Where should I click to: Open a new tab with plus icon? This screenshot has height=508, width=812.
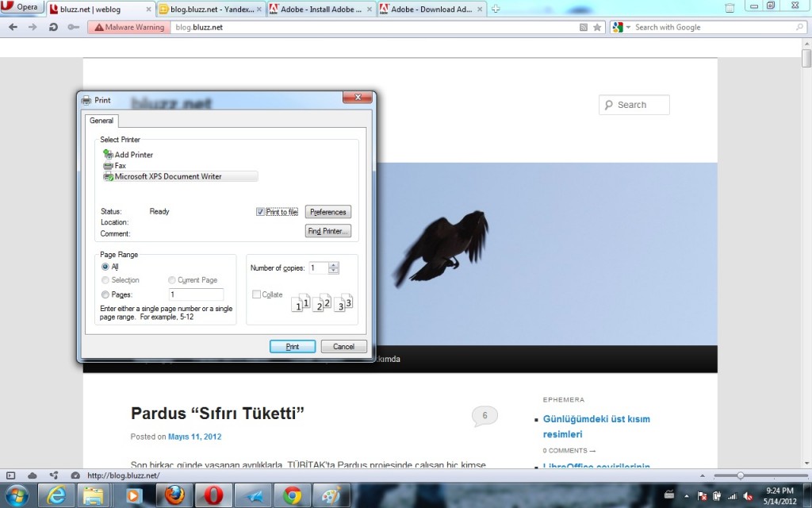pyautogui.click(x=496, y=9)
